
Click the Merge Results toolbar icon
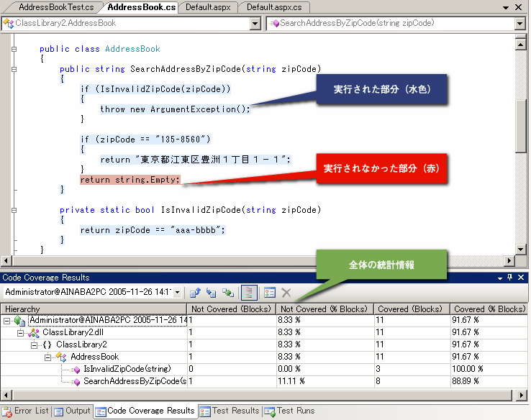click(228, 293)
